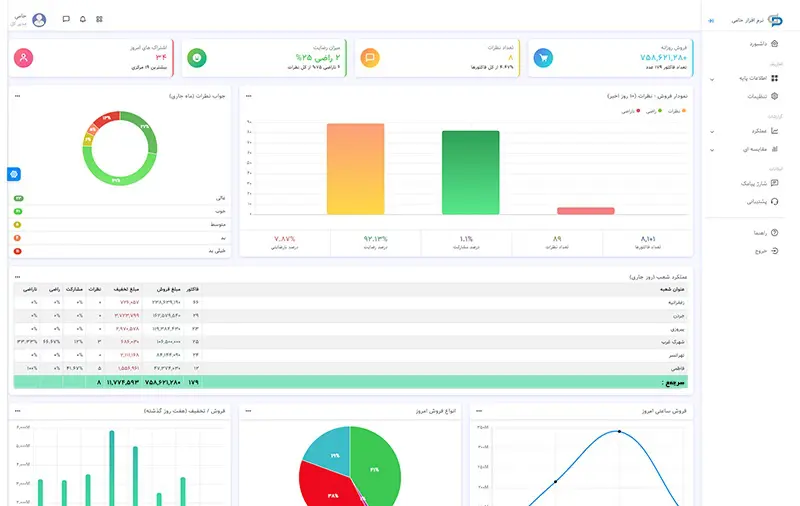Viewport: 800px width, 506px height.
Task: Click the chart icon beside عملکرد
Action: [x=774, y=131]
